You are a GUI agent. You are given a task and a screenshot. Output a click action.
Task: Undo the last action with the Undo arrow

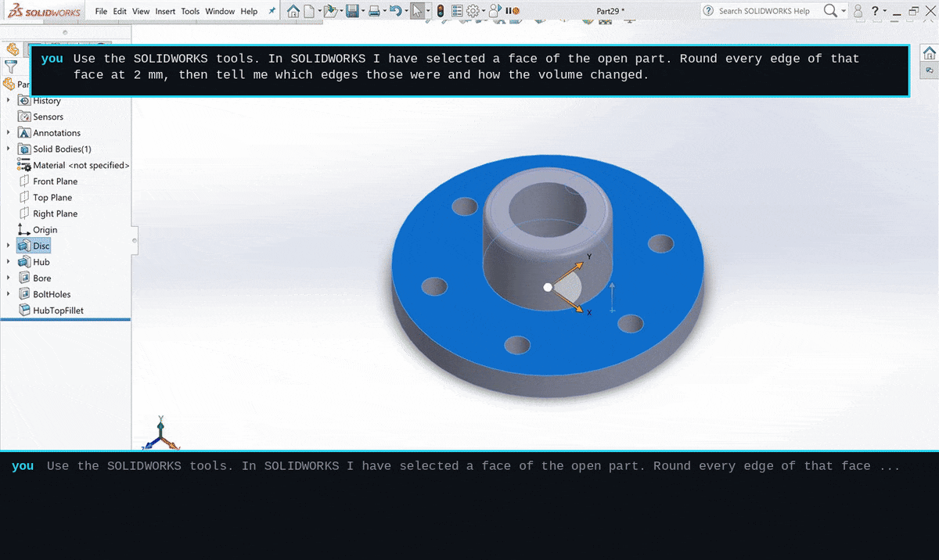pos(395,11)
